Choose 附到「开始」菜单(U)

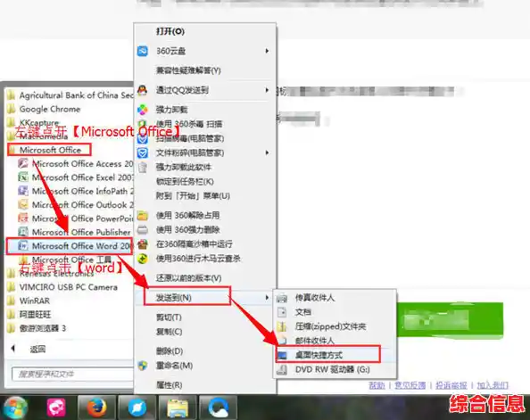click(193, 196)
